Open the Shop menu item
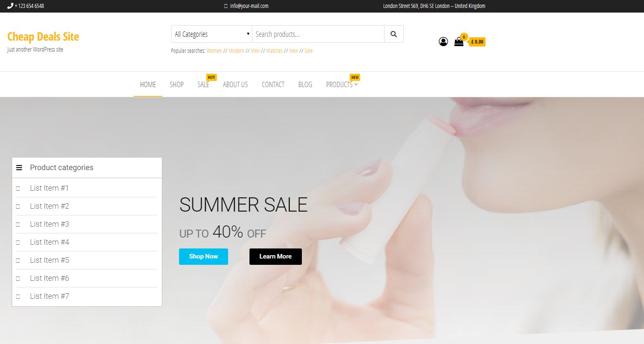The height and width of the screenshot is (344, 644). [x=177, y=85]
